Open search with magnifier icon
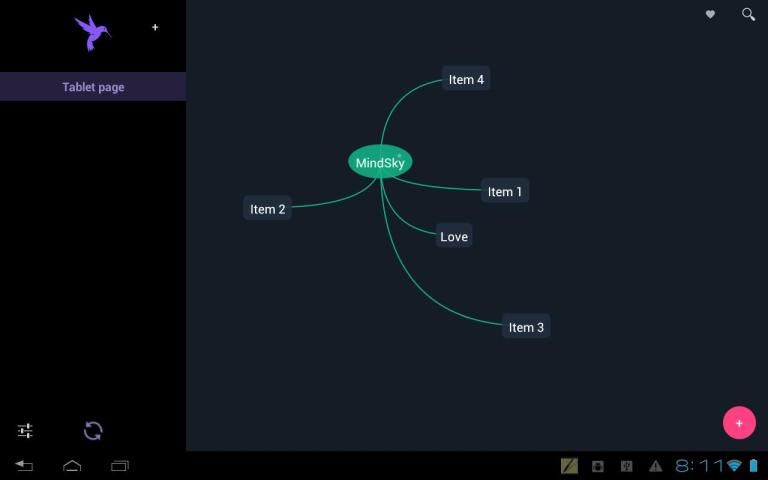The width and height of the screenshot is (768, 480). point(748,15)
